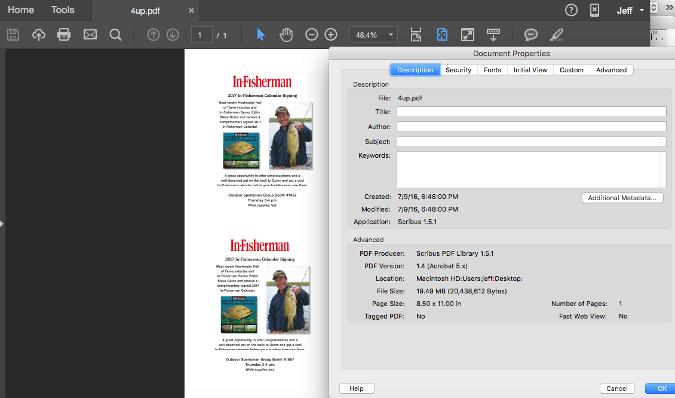The image size is (675, 398).
Task: Send file by email envelope icon
Action: [x=90, y=34]
